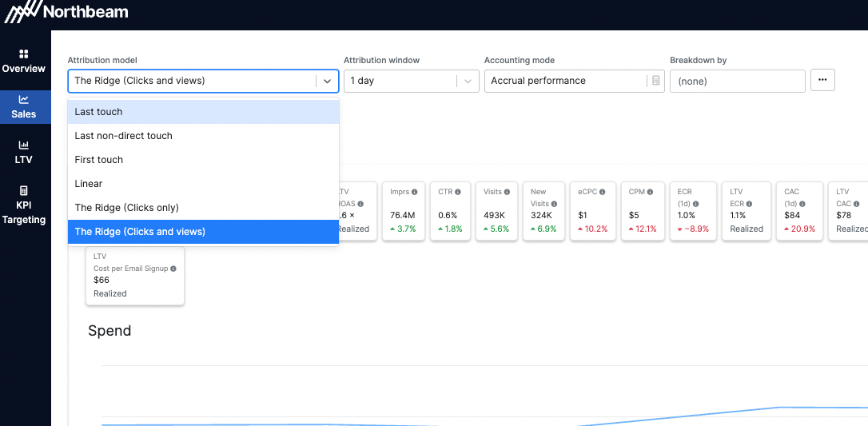Open KPI Targeting in the sidebar
Image resolution: width=868 pixels, height=426 pixels.
[x=23, y=205]
